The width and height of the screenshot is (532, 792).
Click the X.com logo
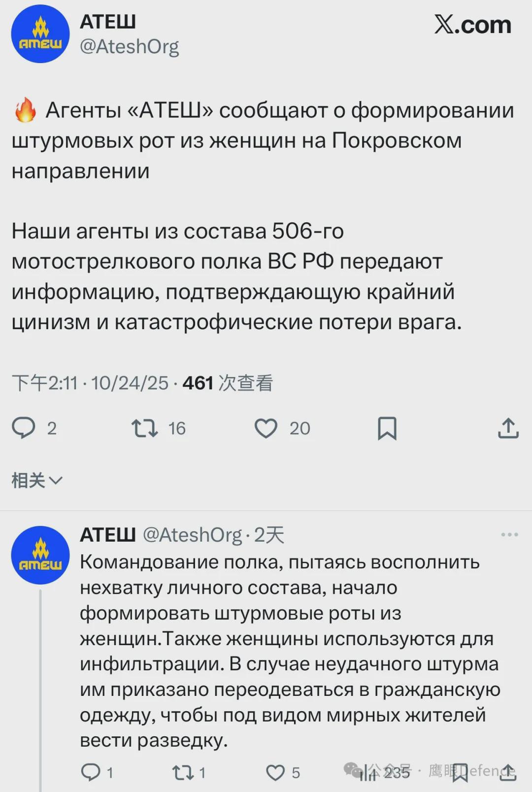coord(472,25)
